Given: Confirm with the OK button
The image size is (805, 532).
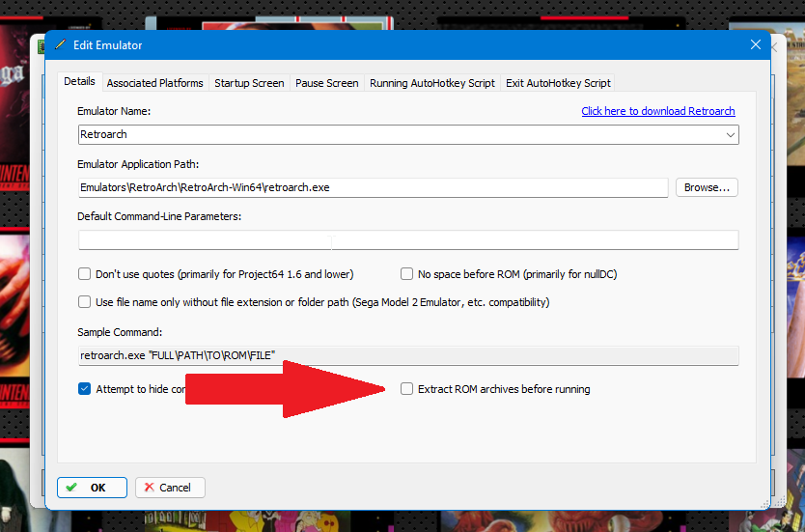Looking at the screenshot, I should point(92,488).
